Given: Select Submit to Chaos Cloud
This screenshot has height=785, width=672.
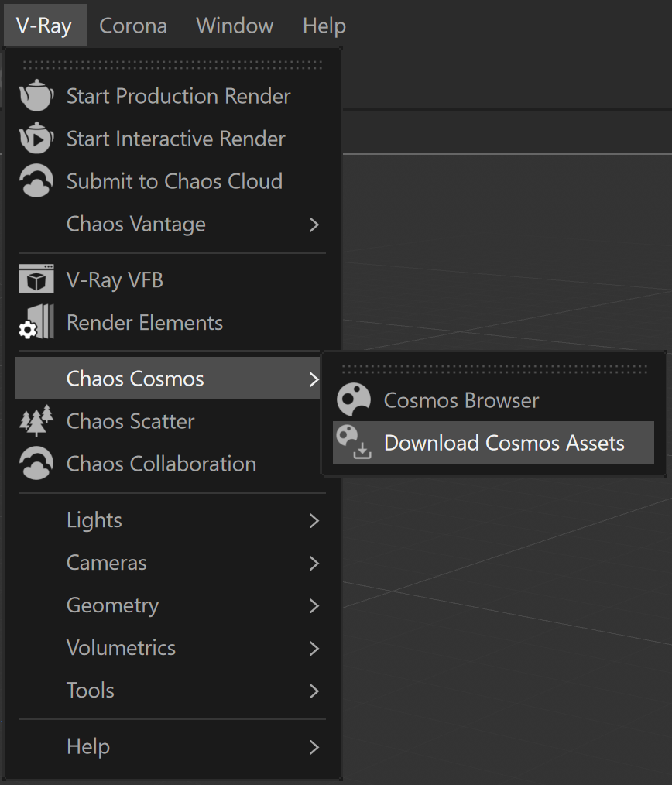Looking at the screenshot, I should 171,180.
